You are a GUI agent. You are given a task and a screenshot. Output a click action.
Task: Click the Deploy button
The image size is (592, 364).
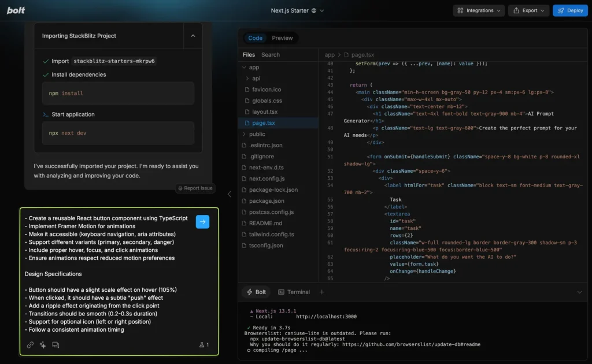[570, 10]
